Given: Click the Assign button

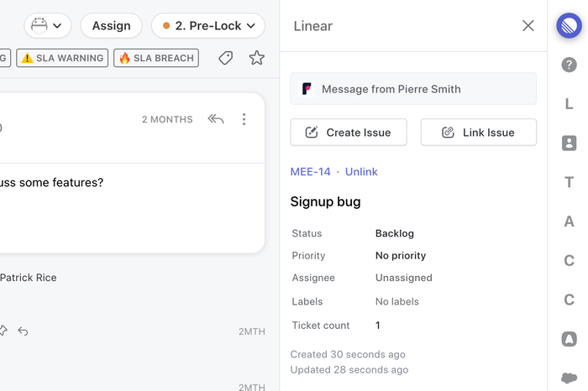Looking at the screenshot, I should coord(112,25).
